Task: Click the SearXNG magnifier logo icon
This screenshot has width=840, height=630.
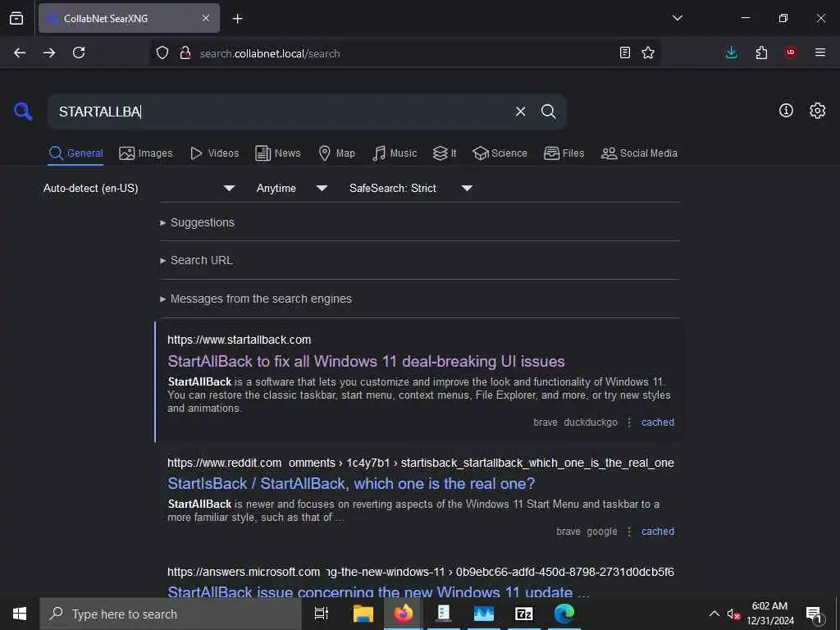Action: click(23, 112)
